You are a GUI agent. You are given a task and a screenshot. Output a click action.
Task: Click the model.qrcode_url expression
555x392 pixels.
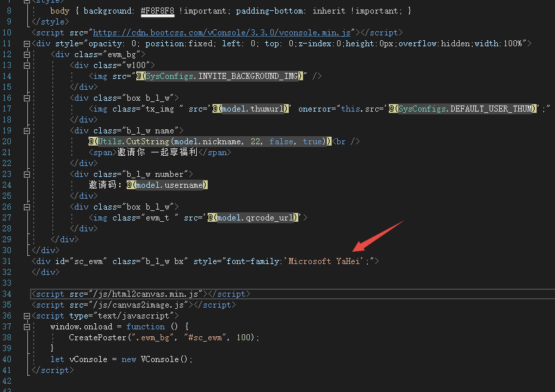click(255, 218)
